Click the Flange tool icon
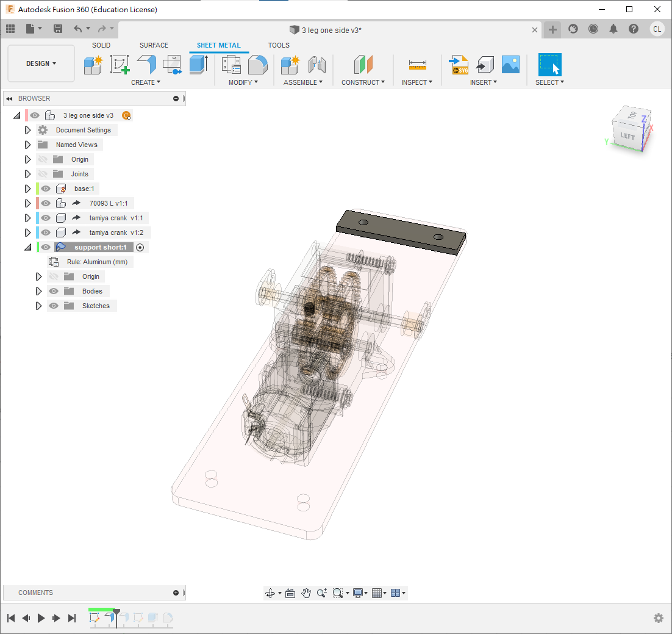Image resolution: width=672 pixels, height=634 pixels. [146, 64]
